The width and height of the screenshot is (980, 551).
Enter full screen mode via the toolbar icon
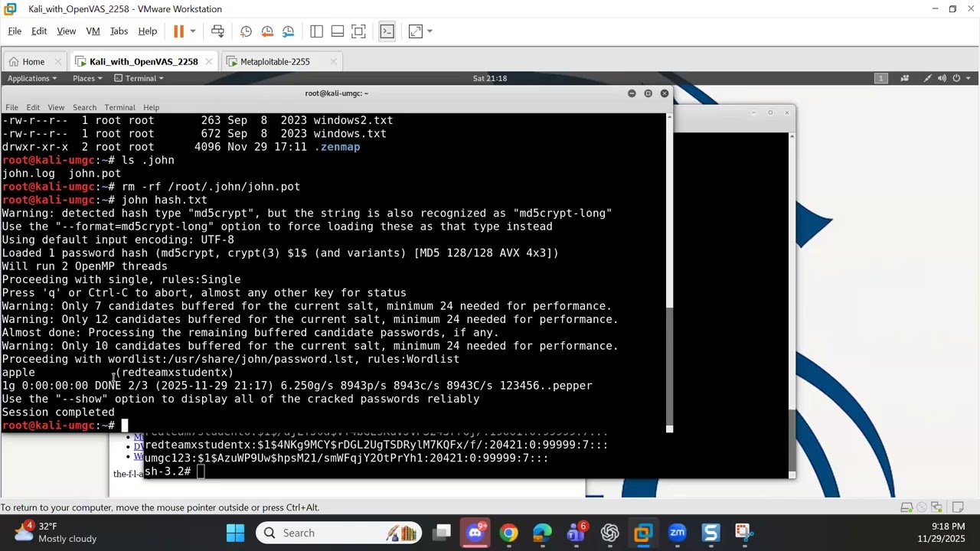click(x=358, y=31)
